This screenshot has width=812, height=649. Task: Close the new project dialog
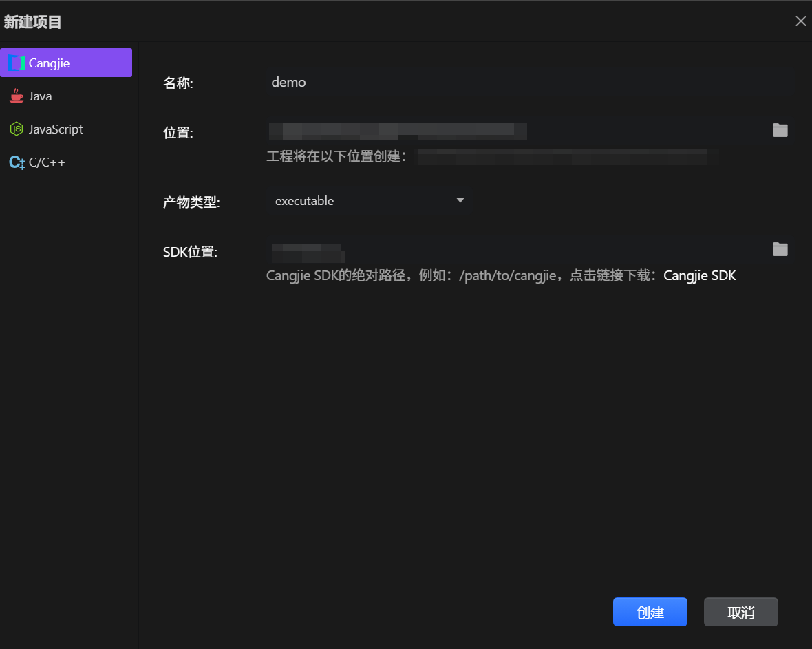(x=800, y=21)
